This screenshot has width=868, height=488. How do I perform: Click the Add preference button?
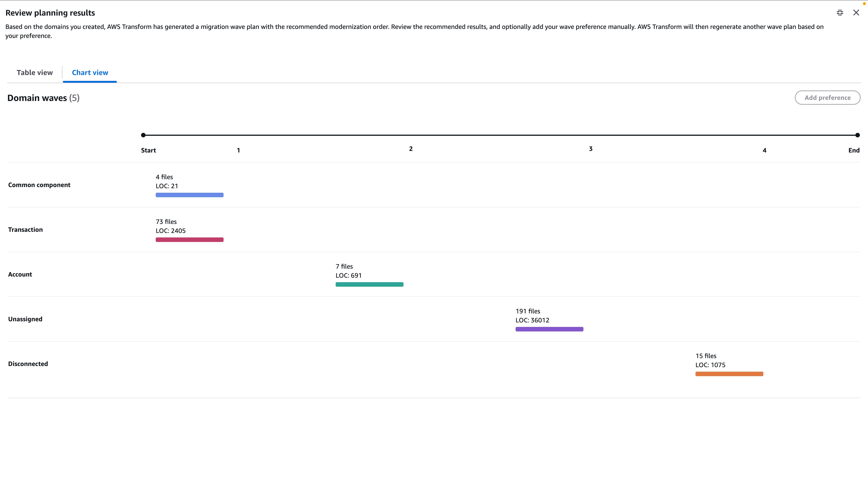(x=828, y=98)
